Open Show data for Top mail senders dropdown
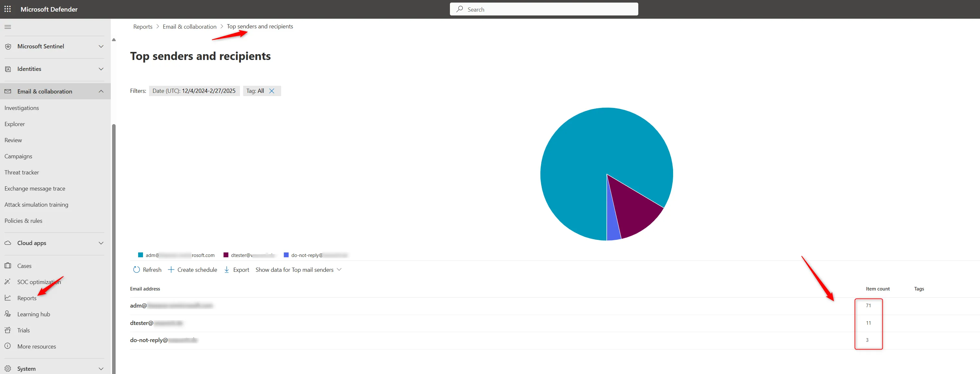 (298, 270)
